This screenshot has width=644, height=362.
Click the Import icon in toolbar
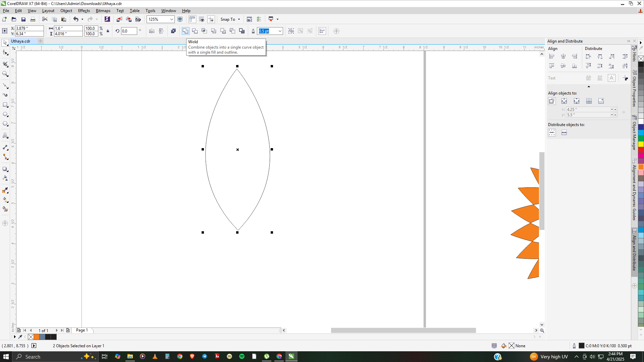coord(119,19)
